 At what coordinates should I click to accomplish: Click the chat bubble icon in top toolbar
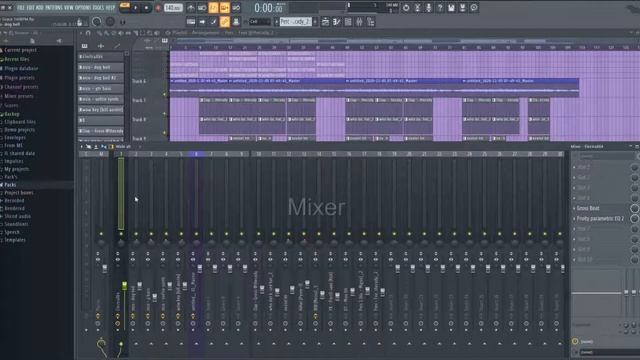[474, 8]
